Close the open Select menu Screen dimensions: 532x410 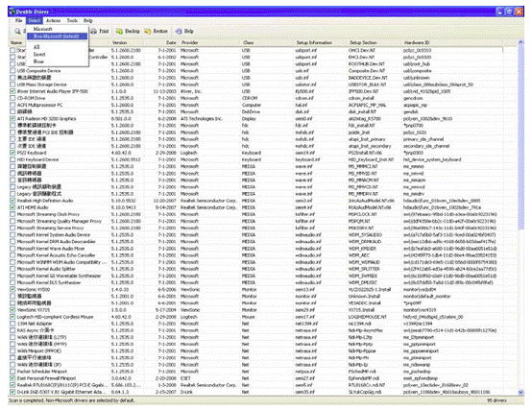tap(34, 21)
